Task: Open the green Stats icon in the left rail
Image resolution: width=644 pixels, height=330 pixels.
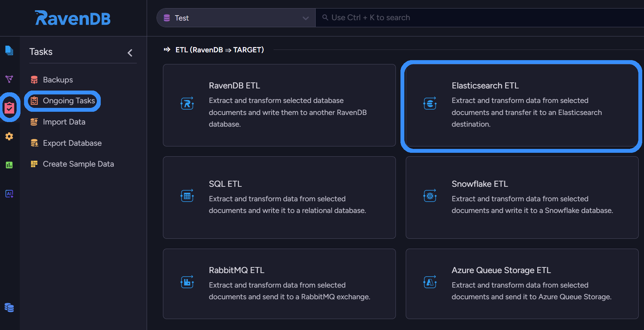Action: click(9, 165)
